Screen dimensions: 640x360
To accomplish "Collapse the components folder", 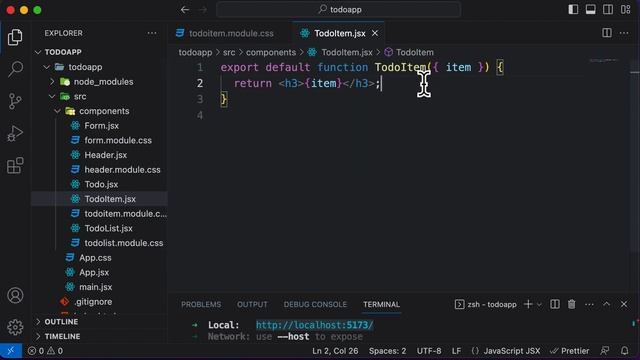I will 99,111.
